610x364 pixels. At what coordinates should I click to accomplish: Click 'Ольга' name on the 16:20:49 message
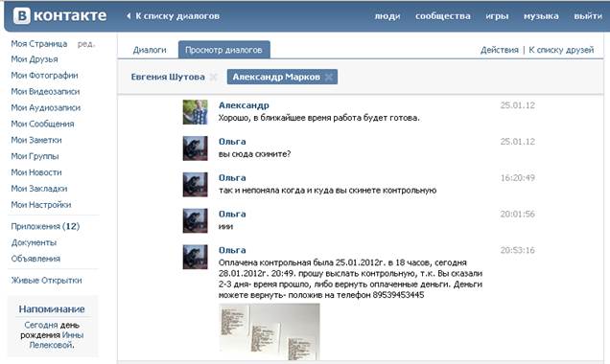tap(232, 177)
